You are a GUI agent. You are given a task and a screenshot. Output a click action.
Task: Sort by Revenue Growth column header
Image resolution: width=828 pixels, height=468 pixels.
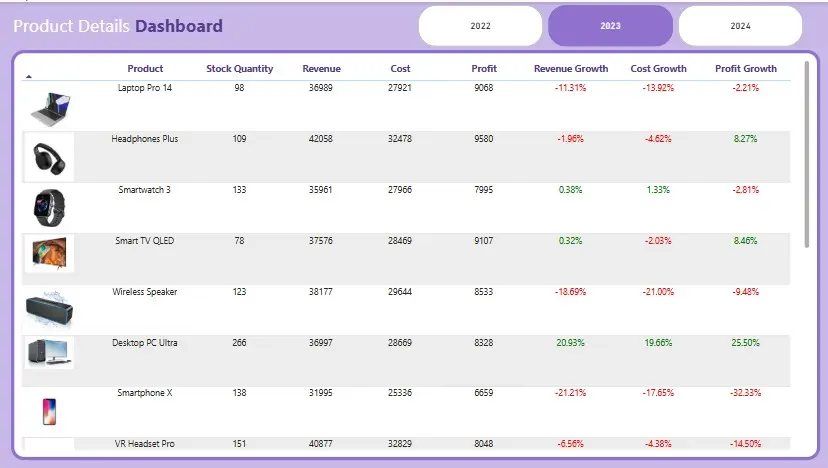tap(571, 69)
